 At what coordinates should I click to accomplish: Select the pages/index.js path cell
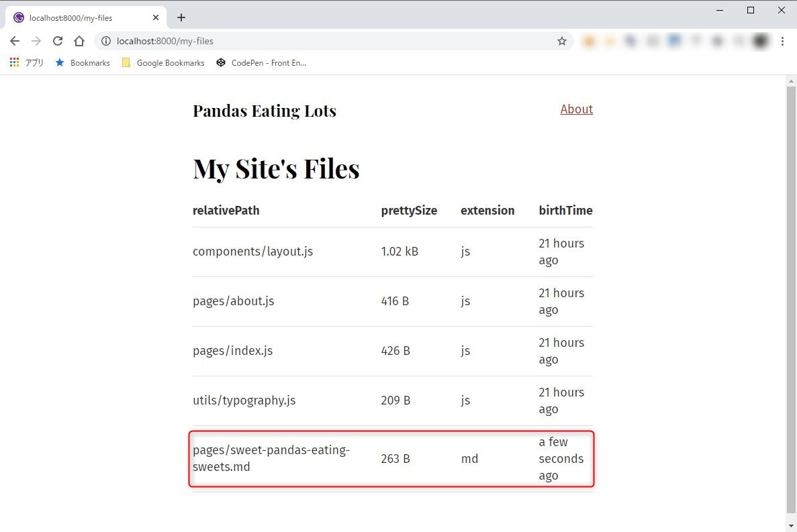point(233,351)
